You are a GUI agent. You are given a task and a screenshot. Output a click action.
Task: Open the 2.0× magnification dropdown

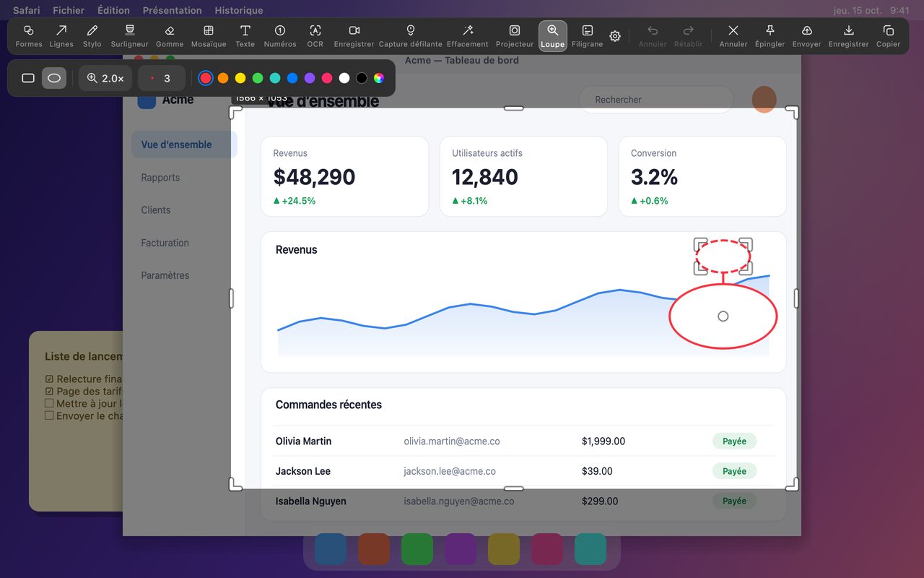pos(105,78)
